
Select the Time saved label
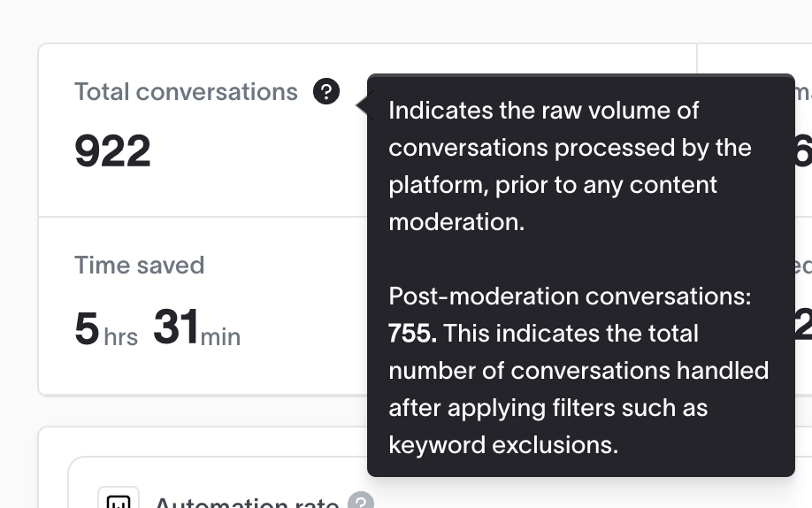[x=139, y=265]
